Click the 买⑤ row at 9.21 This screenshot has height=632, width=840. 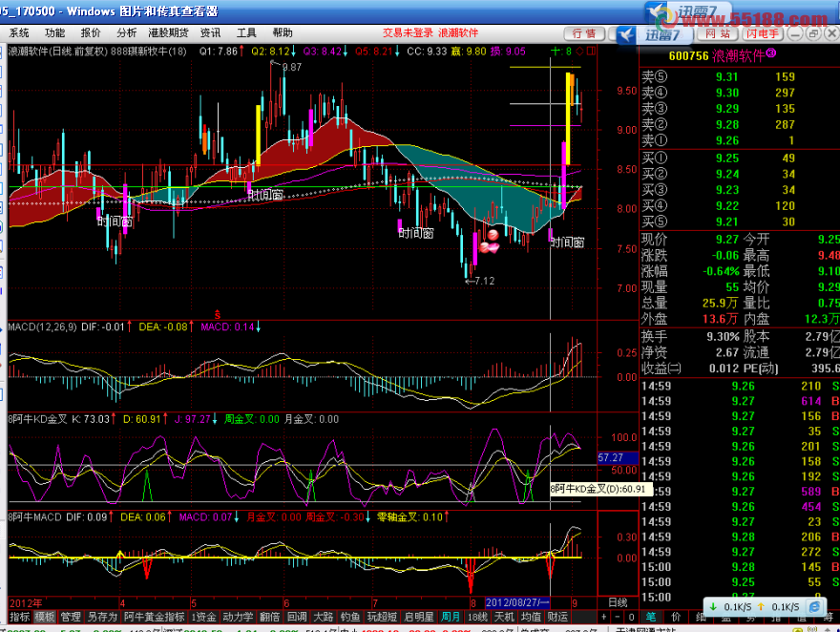coord(739,222)
